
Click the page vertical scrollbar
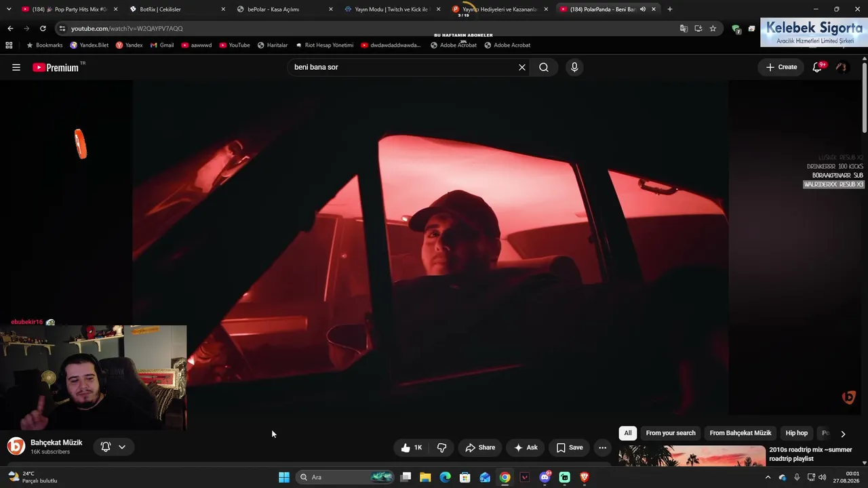click(x=865, y=96)
